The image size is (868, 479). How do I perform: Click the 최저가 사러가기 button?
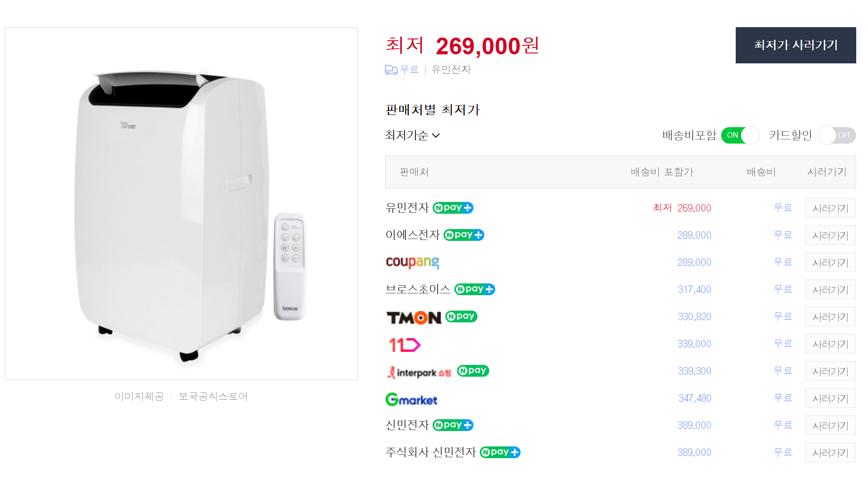[796, 45]
